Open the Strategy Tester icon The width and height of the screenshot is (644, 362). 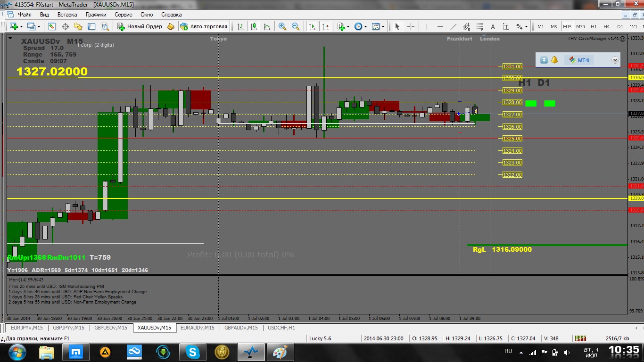coord(105,26)
